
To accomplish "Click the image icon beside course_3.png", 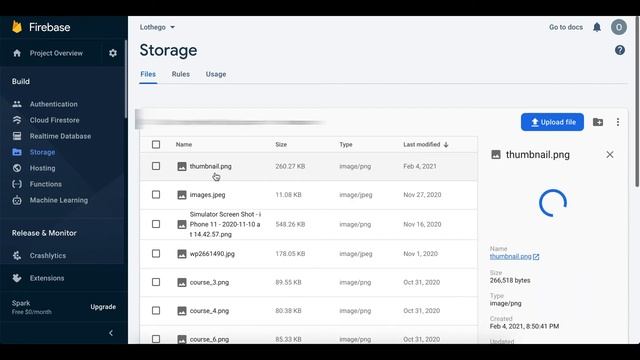I will [x=182, y=282].
